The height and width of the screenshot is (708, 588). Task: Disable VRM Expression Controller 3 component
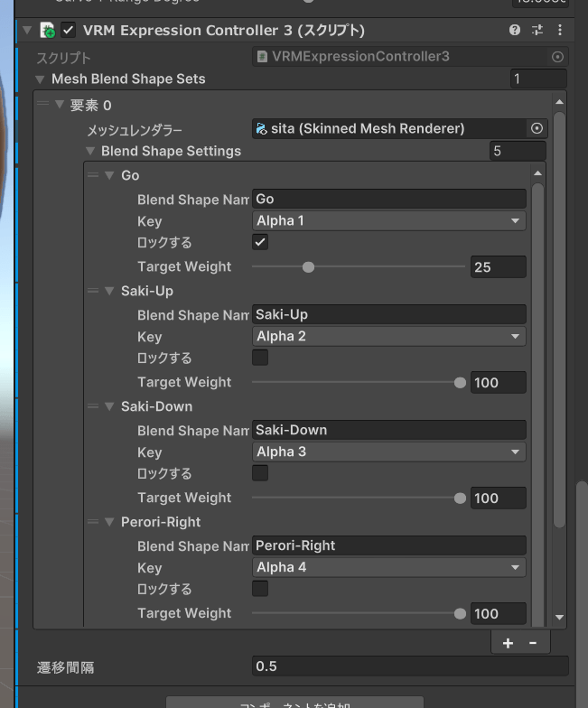click(x=69, y=31)
